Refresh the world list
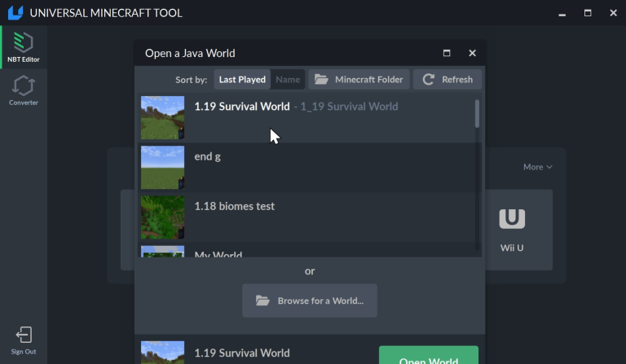The width and height of the screenshot is (626, 364). click(x=447, y=79)
